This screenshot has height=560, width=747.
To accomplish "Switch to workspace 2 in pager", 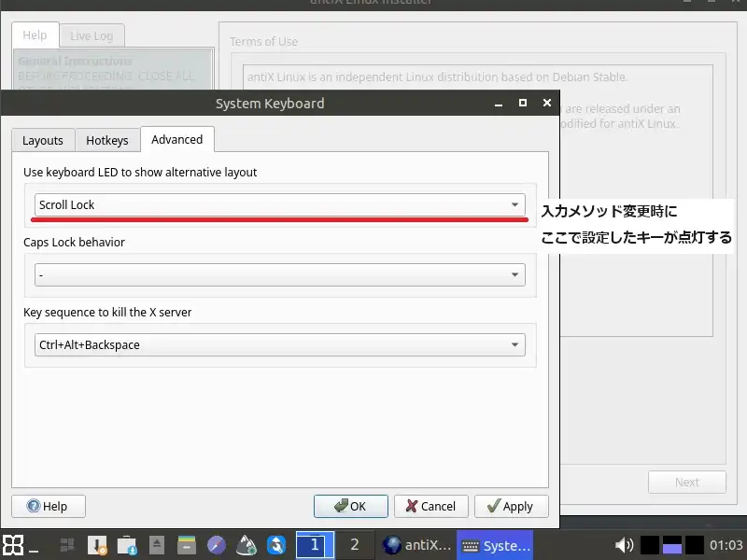I will tap(354, 545).
